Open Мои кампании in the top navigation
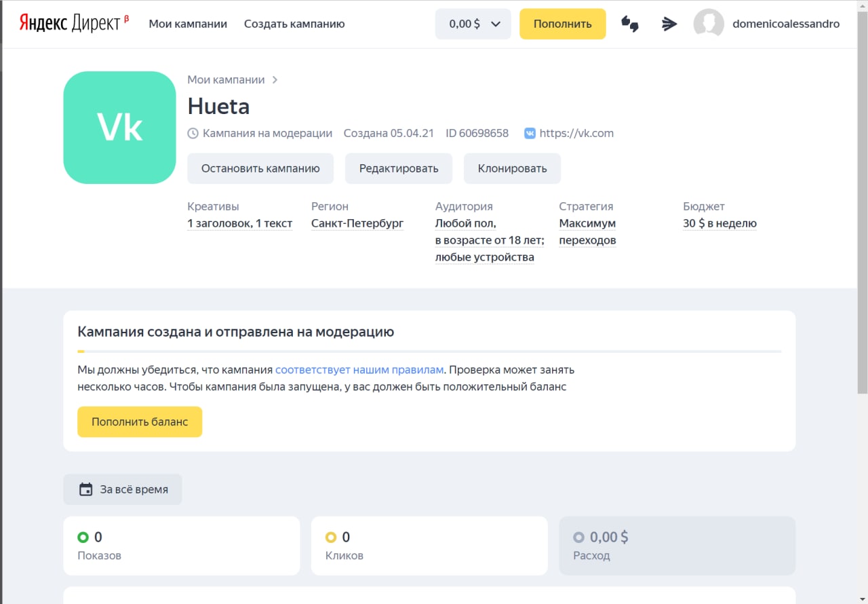The height and width of the screenshot is (604, 868). point(188,24)
